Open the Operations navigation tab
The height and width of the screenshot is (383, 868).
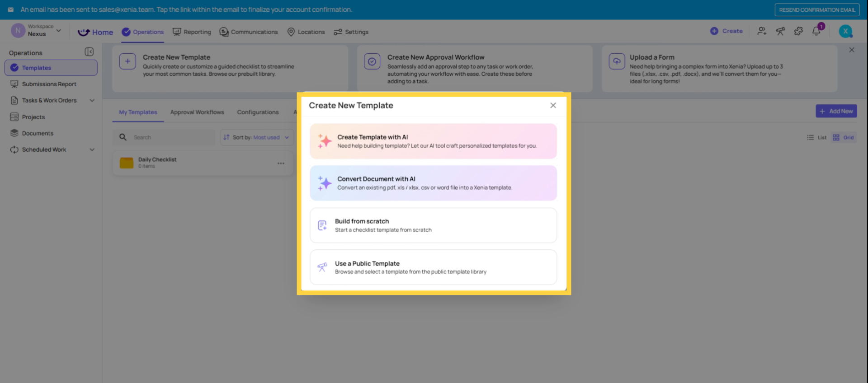click(143, 32)
